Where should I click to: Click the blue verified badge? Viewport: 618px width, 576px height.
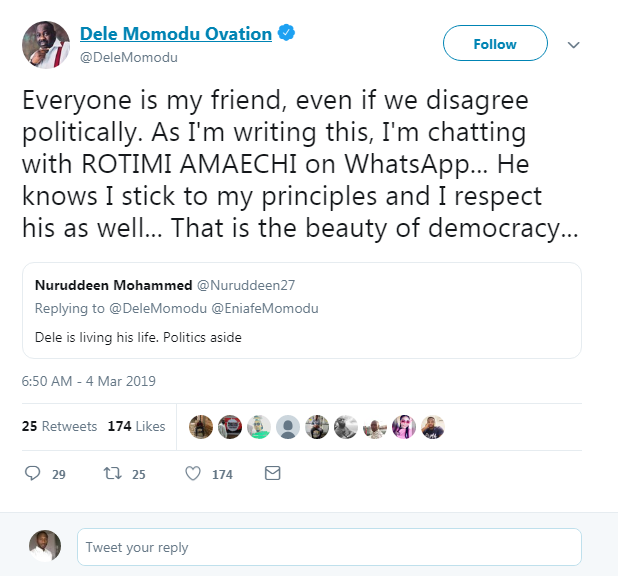(x=286, y=34)
